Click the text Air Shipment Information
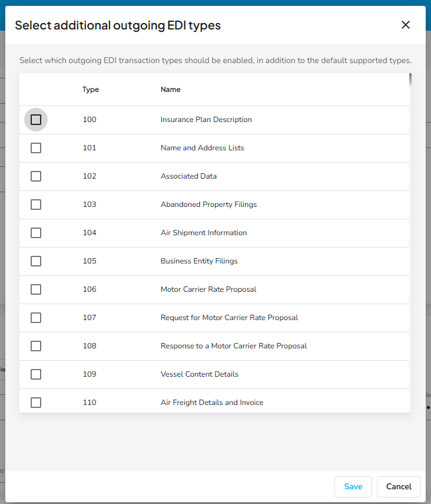Viewport: 431px width, 504px height. 204,233
